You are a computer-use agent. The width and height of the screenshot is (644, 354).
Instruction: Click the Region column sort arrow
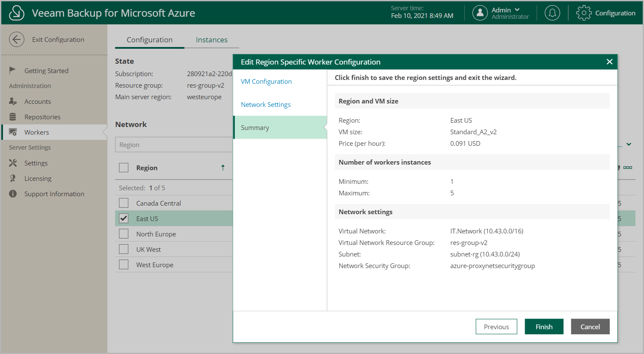pyautogui.click(x=223, y=168)
